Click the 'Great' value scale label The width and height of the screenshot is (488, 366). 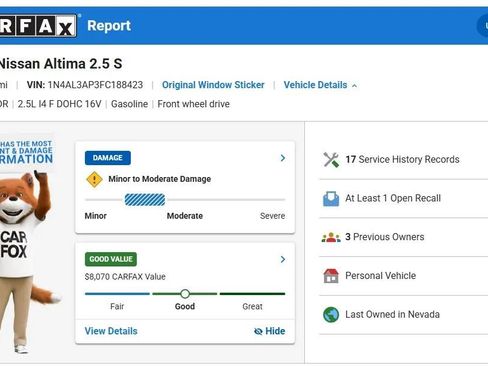(252, 306)
